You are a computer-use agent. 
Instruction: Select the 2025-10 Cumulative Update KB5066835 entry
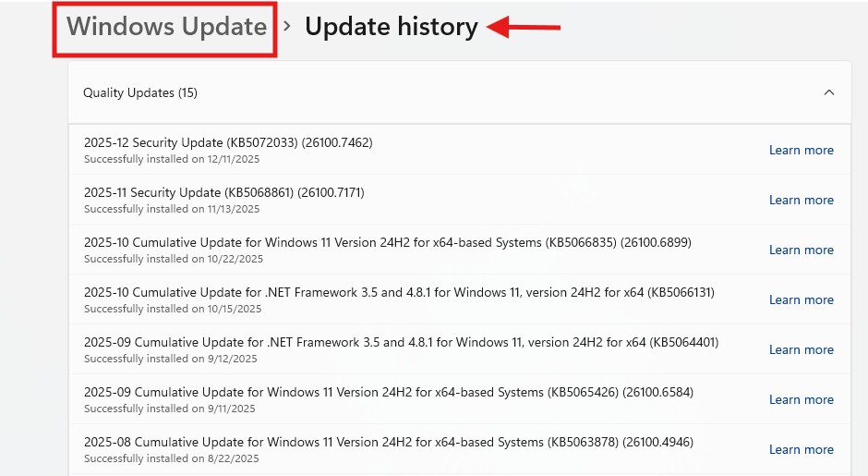click(x=387, y=243)
